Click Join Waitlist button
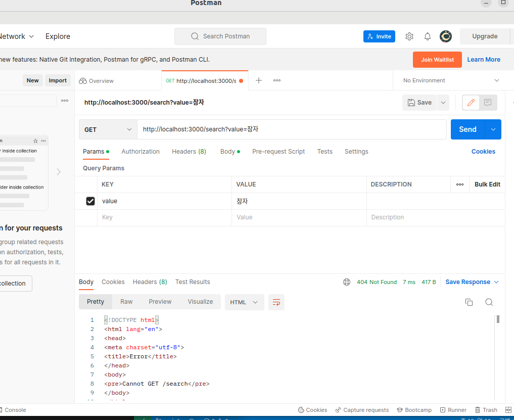Image resolution: width=514 pixels, height=420 pixels. (x=437, y=60)
